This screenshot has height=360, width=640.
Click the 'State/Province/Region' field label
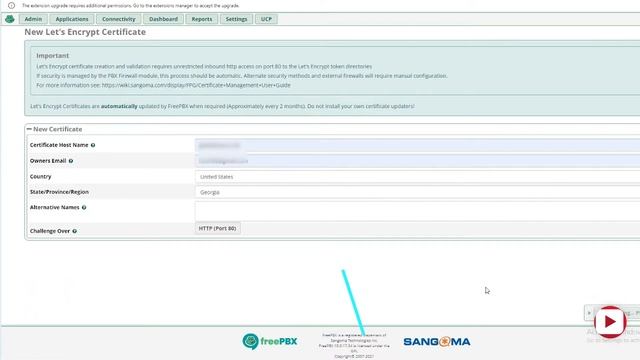(x=59, y=192)
